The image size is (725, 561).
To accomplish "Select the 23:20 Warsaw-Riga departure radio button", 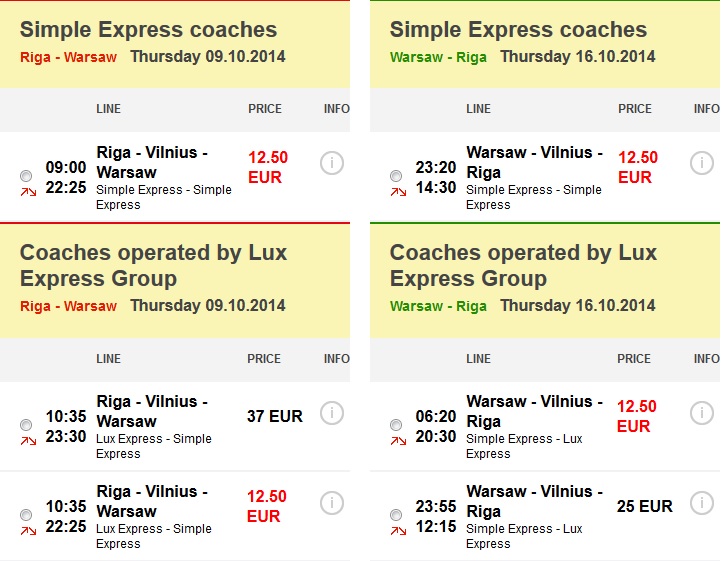I will [396, 176].
